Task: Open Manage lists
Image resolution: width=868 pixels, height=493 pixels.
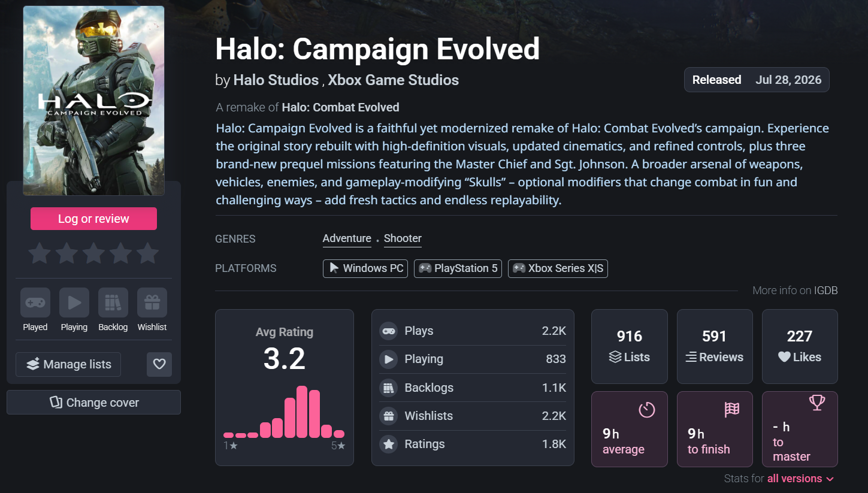Action: click(68, 364)
